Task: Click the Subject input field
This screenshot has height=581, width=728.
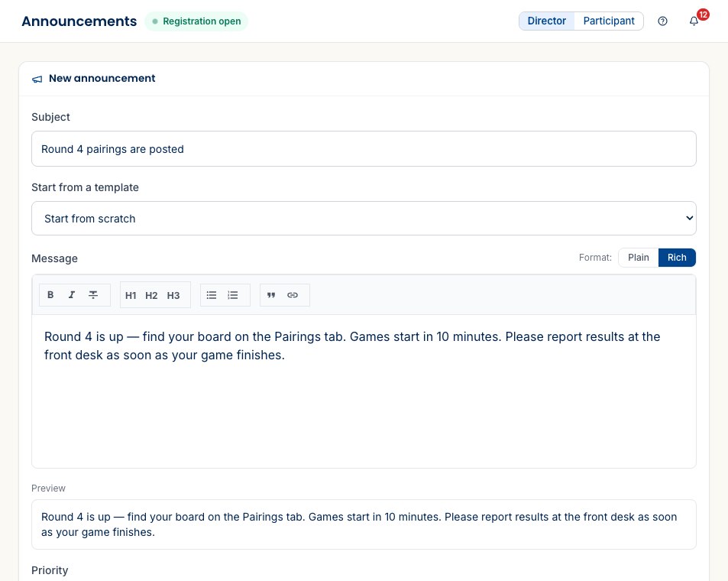Action: pyautogui.click(x=364, y=149)
